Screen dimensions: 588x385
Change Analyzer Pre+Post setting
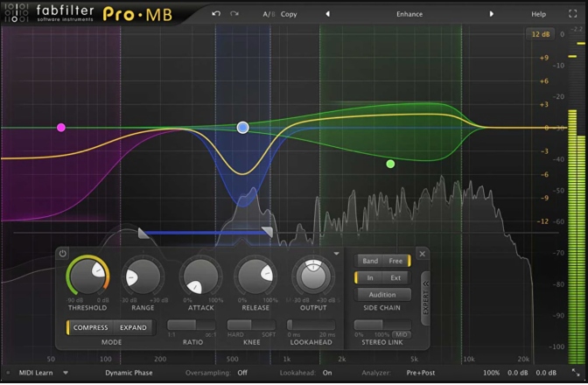(421, 373)
